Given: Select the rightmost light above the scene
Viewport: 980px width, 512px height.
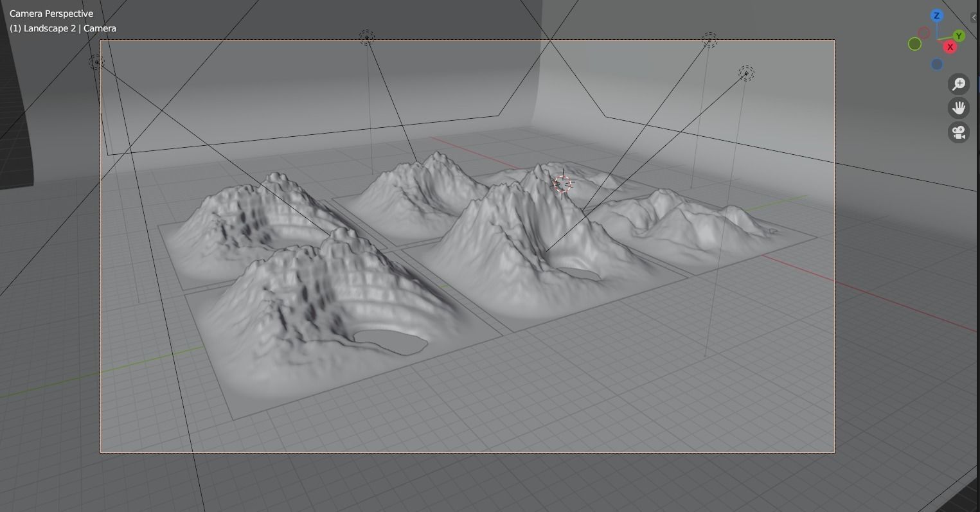Looking at the screenshot, I should (x=745, y=73).
